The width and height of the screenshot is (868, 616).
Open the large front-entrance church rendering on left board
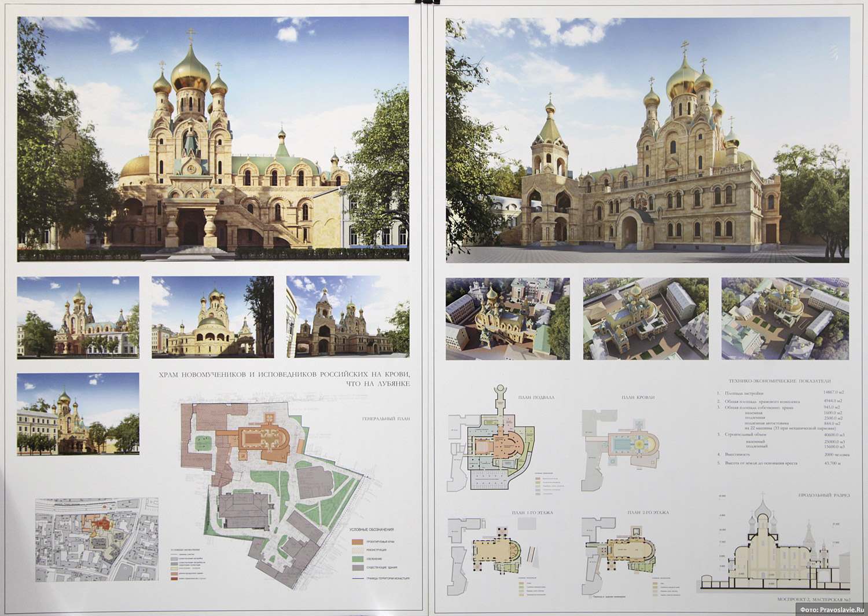tap(213, 138)
